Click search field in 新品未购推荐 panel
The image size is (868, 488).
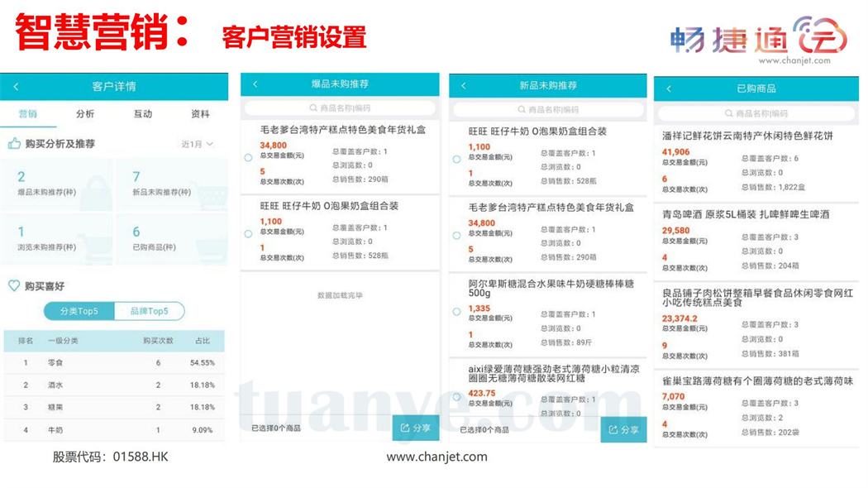(549, 110)
